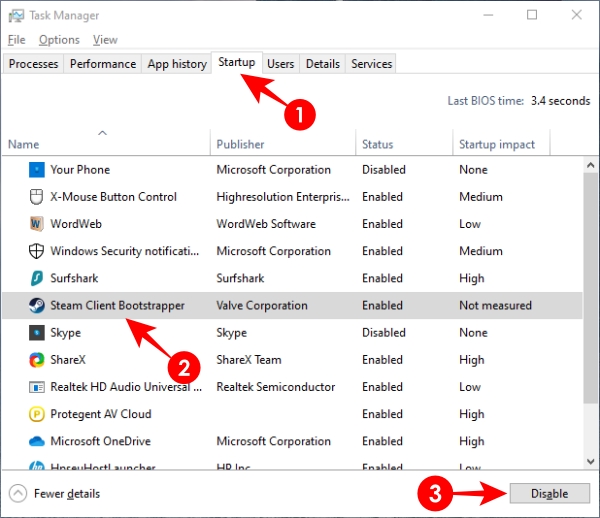
Task: Sort list by Startup impact column
Action: tap(497, 145)
